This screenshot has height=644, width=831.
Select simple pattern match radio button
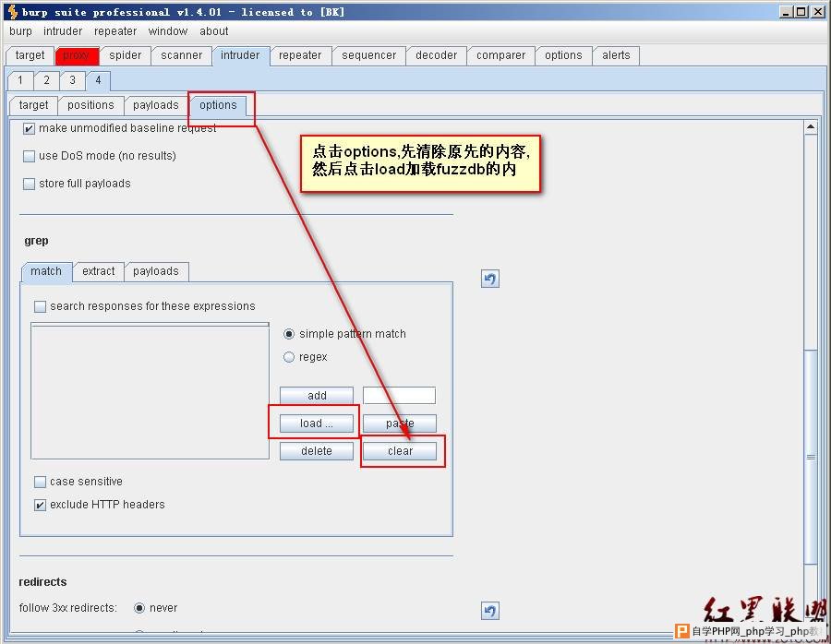coord(289,334)
